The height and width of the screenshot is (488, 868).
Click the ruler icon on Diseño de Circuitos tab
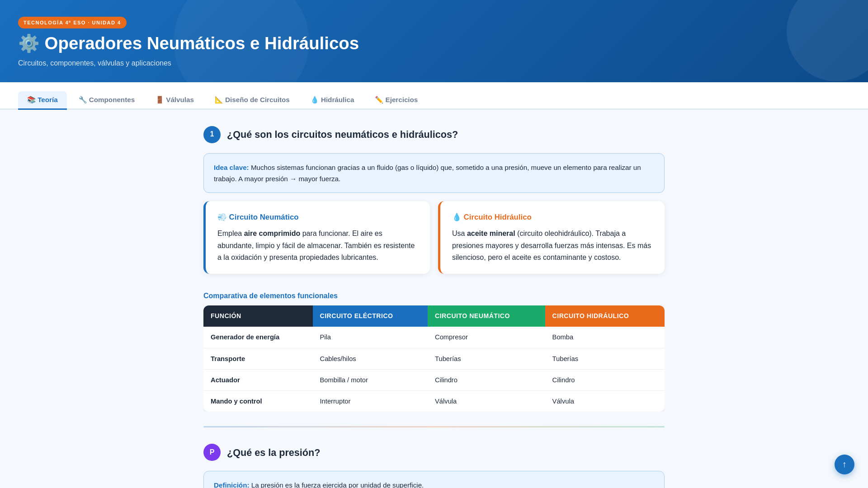[219, 100]
